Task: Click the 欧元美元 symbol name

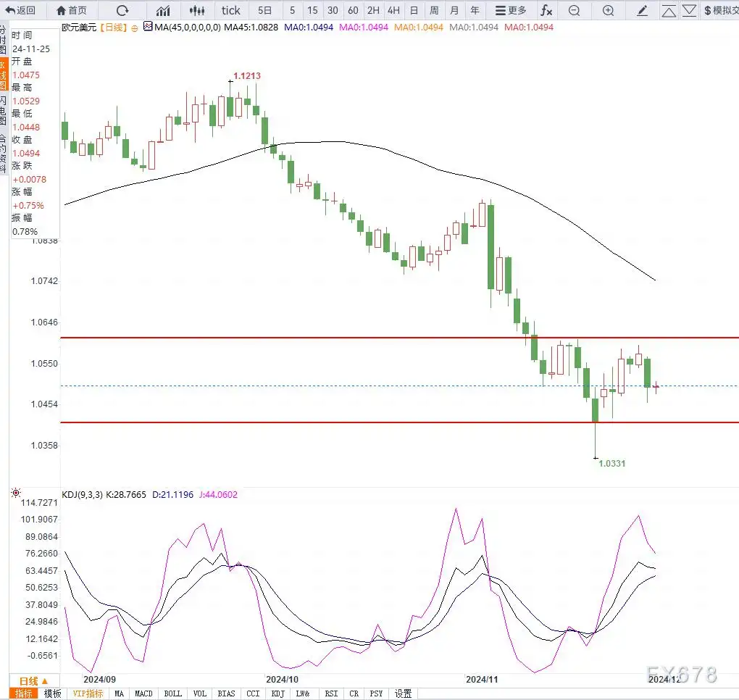Action: pos(79,28)
